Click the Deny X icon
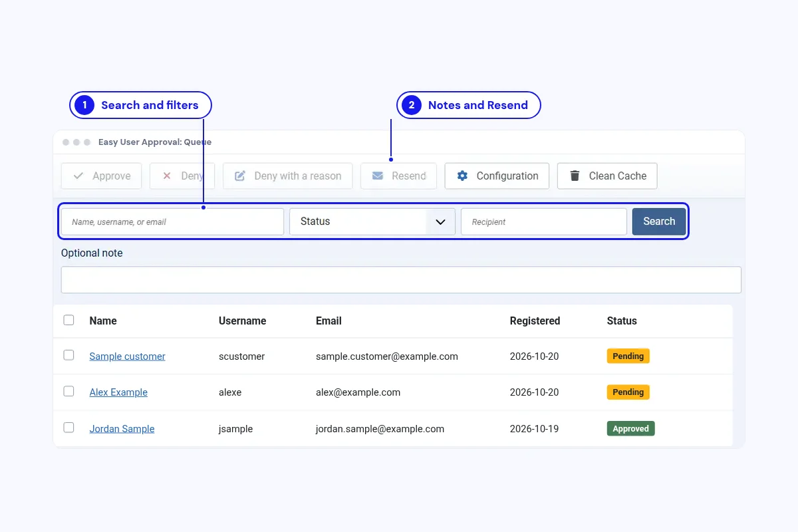Screen dimensions: 798x532 167,176
